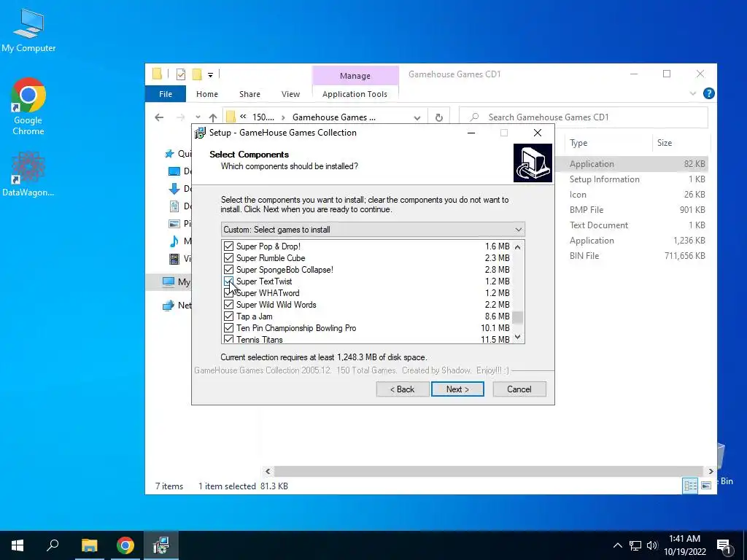This screenshot has height=560, width=747.
Task: Open the Customize Quick Access Toolbar arrow
Action: [210, 74]
